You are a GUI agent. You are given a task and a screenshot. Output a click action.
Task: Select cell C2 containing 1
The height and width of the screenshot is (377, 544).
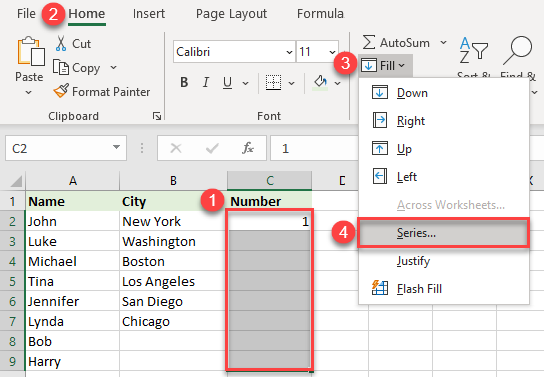[x=270, y=221]
